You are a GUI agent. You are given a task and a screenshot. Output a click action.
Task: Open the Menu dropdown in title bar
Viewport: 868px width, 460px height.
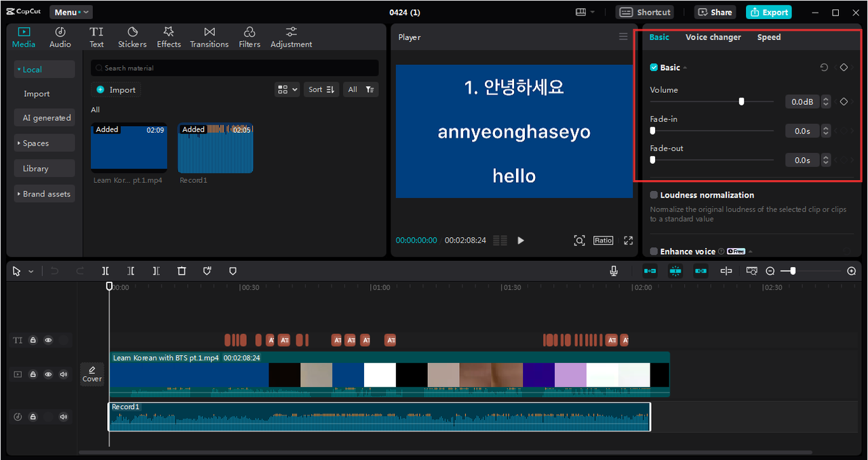coord(71,12)
